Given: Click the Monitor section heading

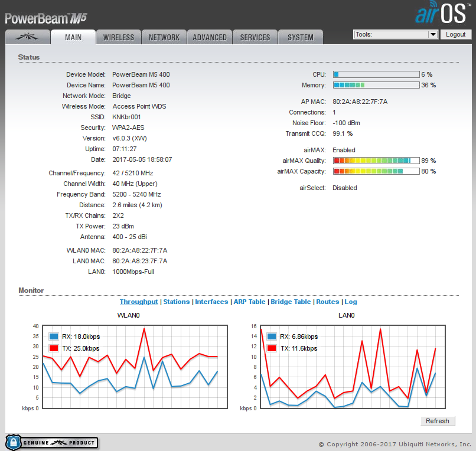Looking at the screenshot, I should coord(31,290).
